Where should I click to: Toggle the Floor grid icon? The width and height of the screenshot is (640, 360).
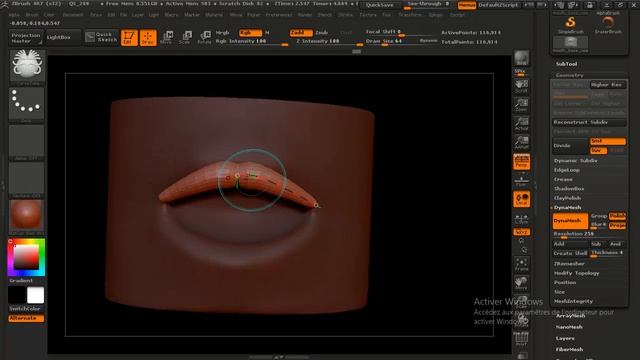coord(521,180)
